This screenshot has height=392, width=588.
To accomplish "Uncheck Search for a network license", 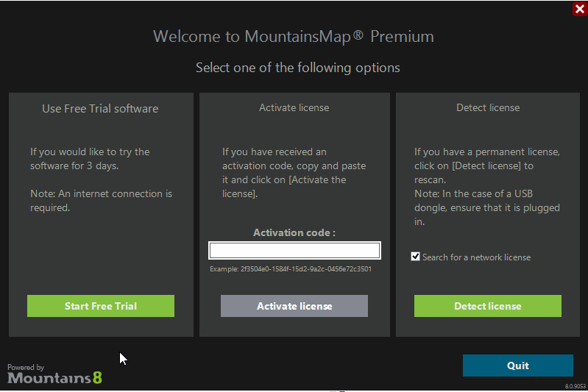I will tap(415, 257).
